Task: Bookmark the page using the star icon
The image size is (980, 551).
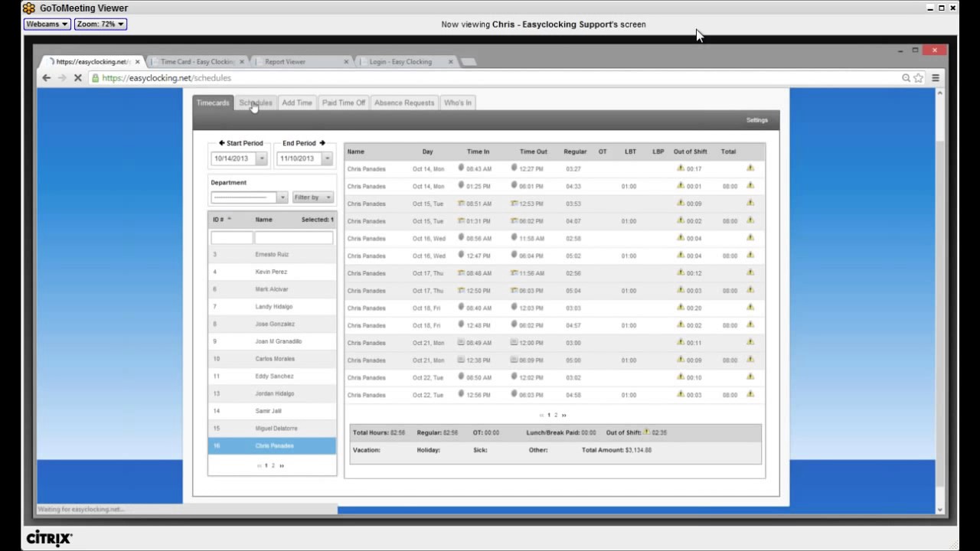Action: tap(918, 78)
